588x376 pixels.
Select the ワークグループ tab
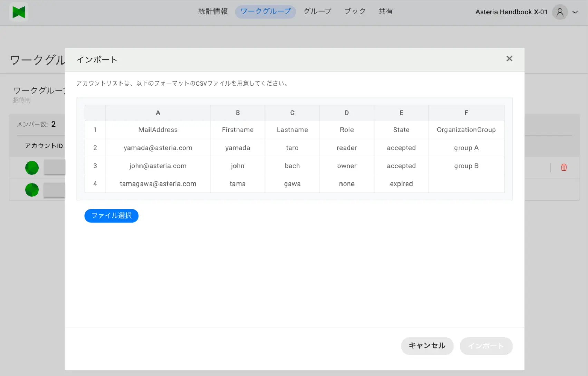[x=266, y=11]
